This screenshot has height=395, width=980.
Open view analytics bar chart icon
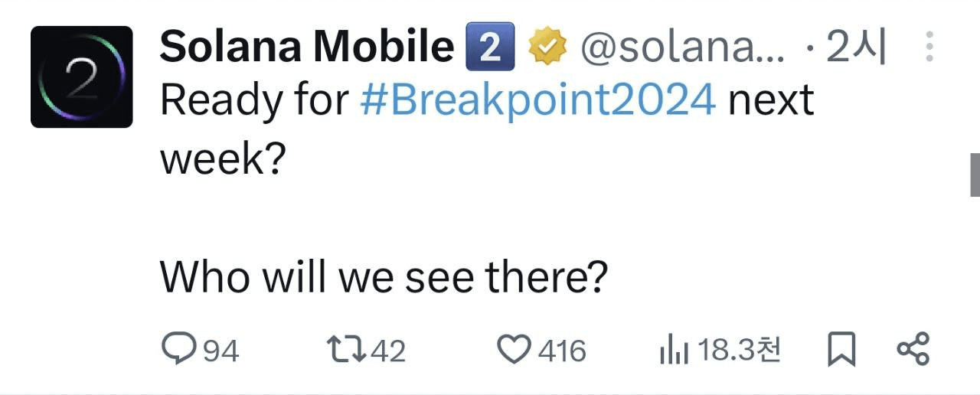[675, 351]
